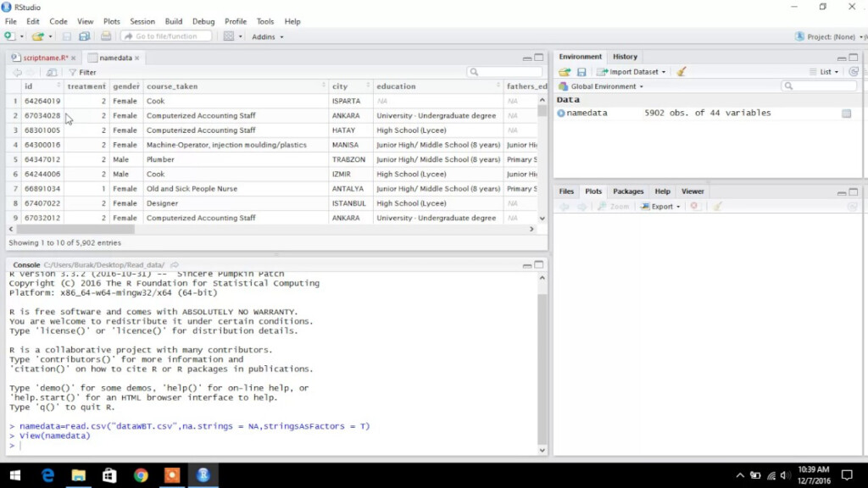The width and height of the screenshot is (868, 488).
Task: Open the Plots menu
Action: coord(111,21)
